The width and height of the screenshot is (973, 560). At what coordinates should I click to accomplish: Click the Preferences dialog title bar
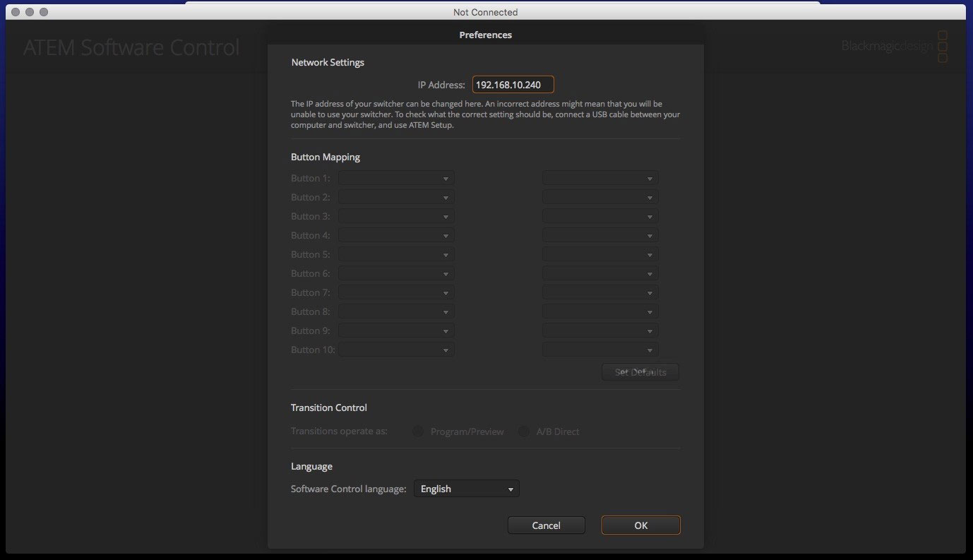tap(485, 35)
